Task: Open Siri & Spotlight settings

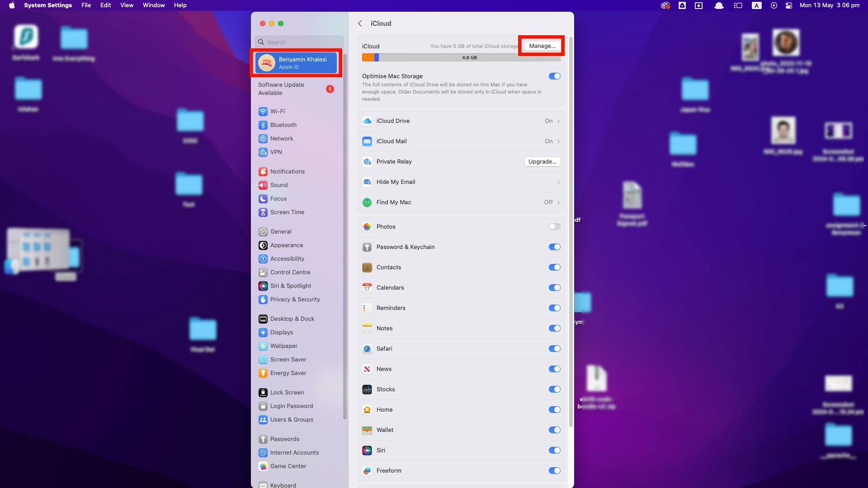Action: (x=290, y=286)
